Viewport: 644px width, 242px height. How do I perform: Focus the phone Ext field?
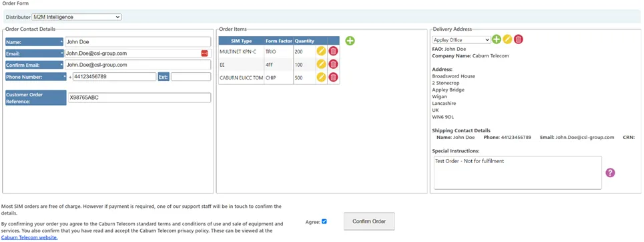coord(191,77)
